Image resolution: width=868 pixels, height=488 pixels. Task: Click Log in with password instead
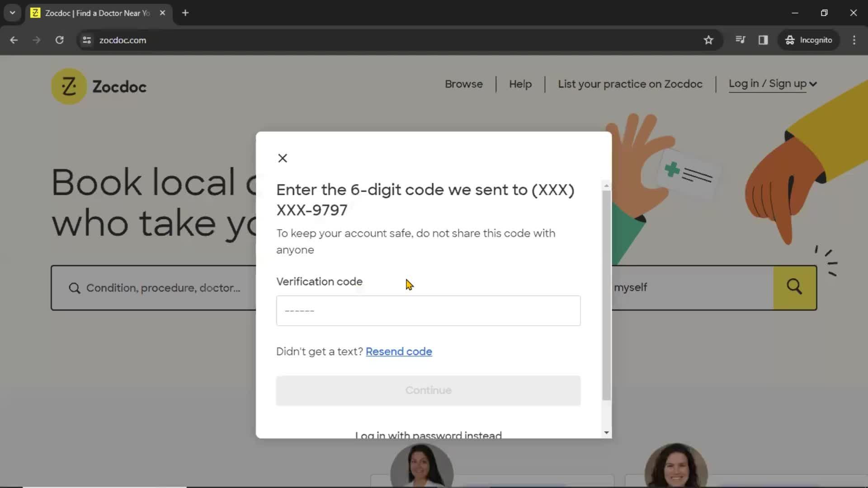point(428,436)
